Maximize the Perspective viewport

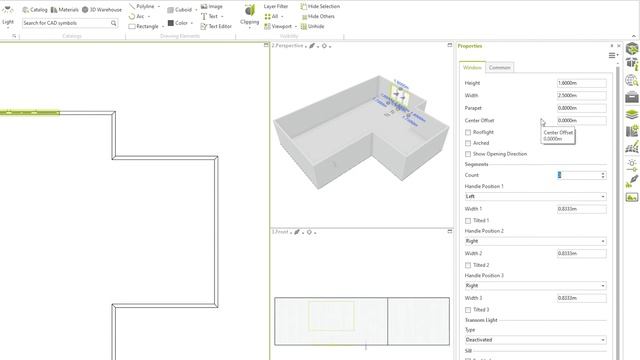coord(450,45)
